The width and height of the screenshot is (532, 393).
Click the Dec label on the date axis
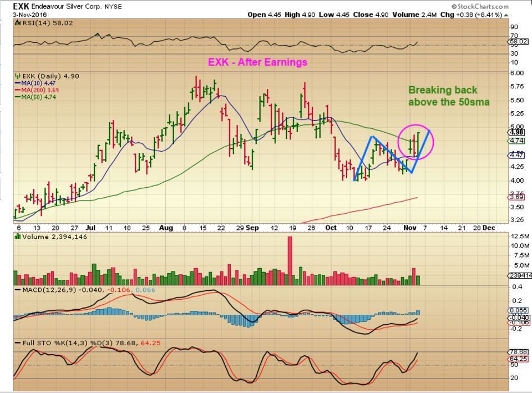pyautogui.click(x=489, y=228)
